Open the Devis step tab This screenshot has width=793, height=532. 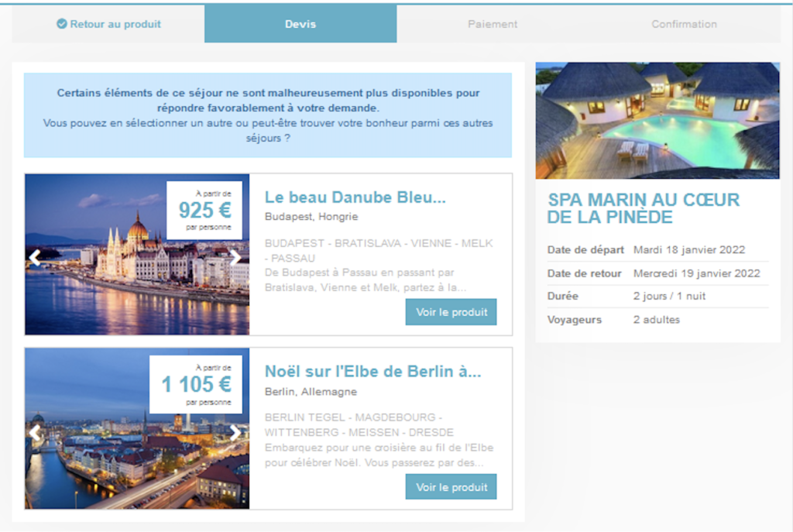tap(300, 24)
